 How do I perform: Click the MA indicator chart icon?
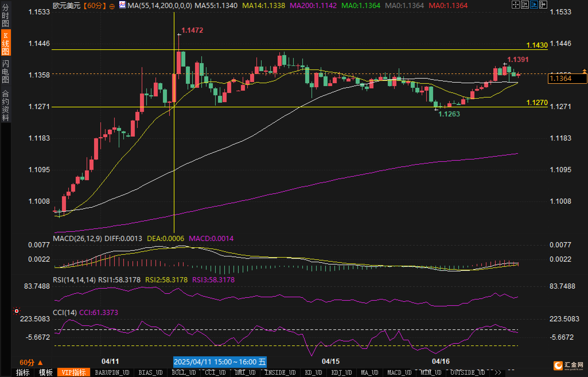click(122, 5)
